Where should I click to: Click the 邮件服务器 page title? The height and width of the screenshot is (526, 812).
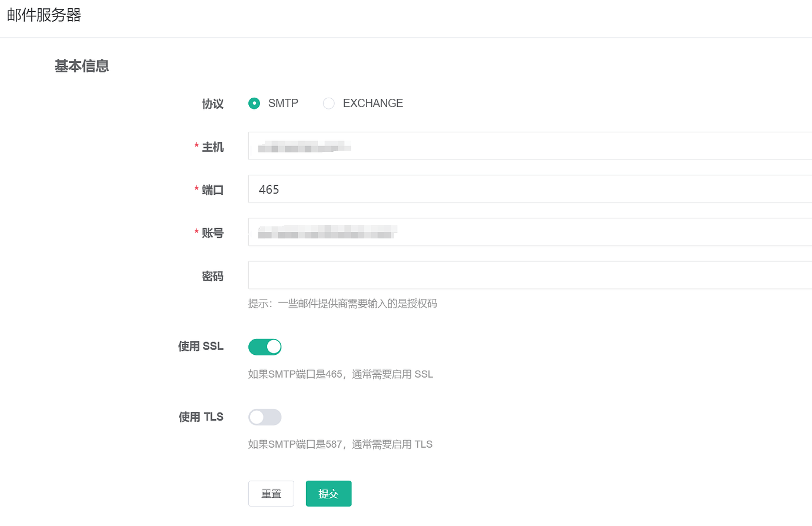coord(44,15)
